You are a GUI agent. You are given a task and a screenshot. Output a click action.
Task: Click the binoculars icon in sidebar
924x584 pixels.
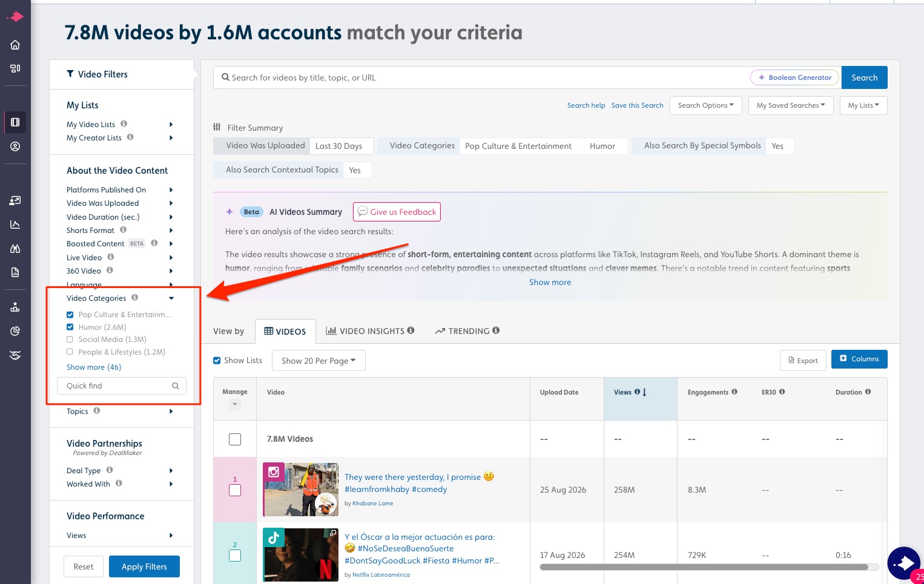click(x=15, y=248)
